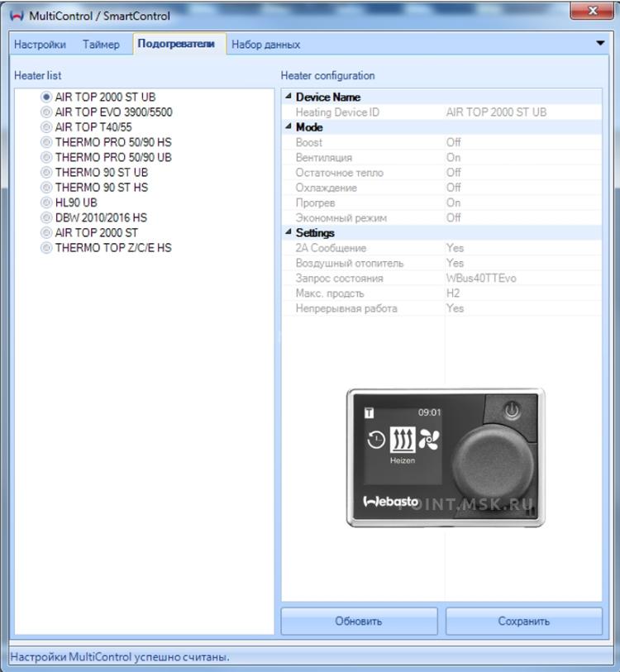Image resolution: width=620 pixels, height=672 pixels.
Task: Collapse the Mode section
Action: pos(289,126)
